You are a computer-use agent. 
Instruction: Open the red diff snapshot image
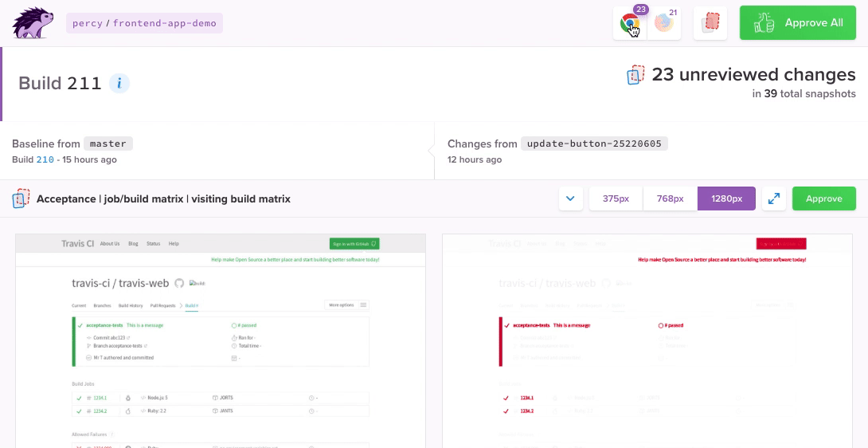point(647,340)
